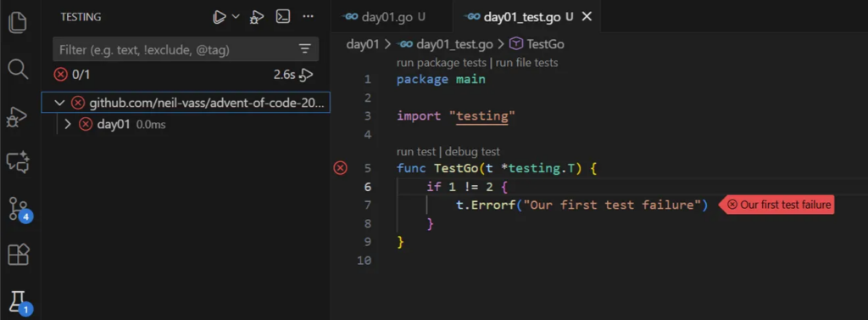Screen dimensions: 868x320
Task: Click the debug test code lens
Action: (x=472, y=151)
